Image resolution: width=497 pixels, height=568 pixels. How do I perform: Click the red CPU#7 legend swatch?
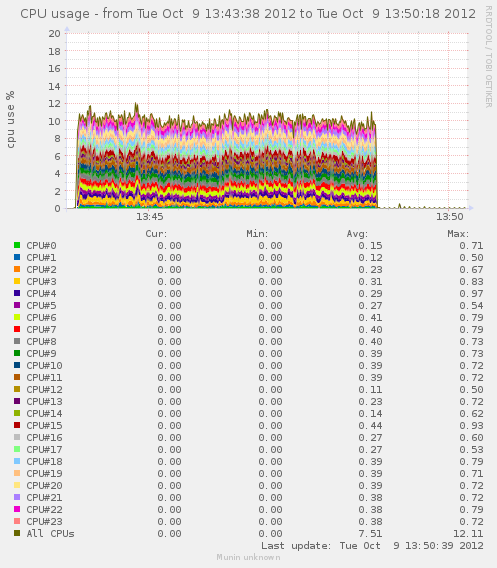pos(17,329)
